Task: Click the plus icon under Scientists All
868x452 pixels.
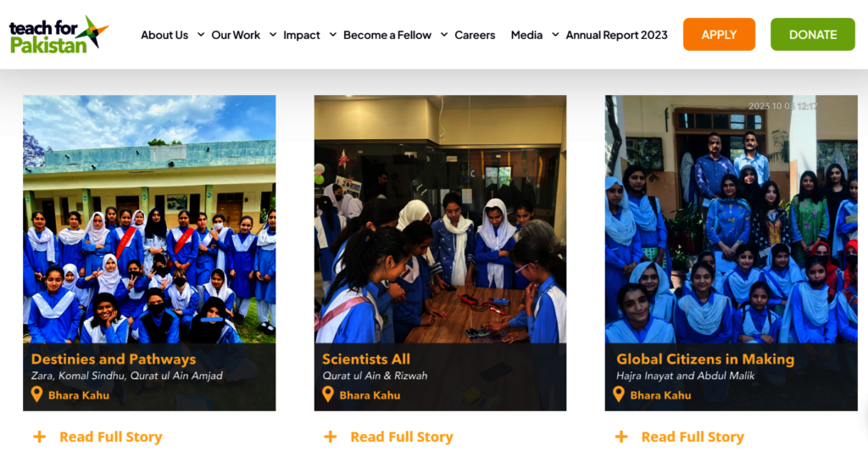Action: pos(331,437)
